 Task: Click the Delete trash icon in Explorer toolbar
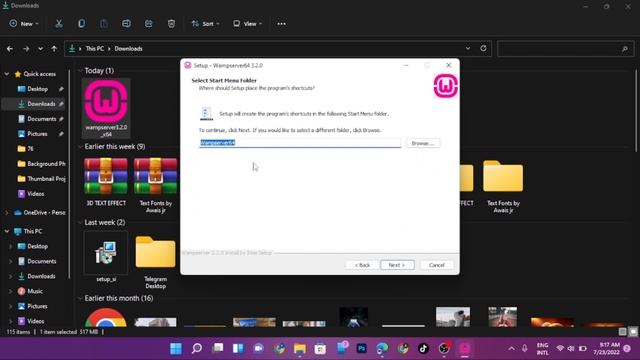[171, 24]
